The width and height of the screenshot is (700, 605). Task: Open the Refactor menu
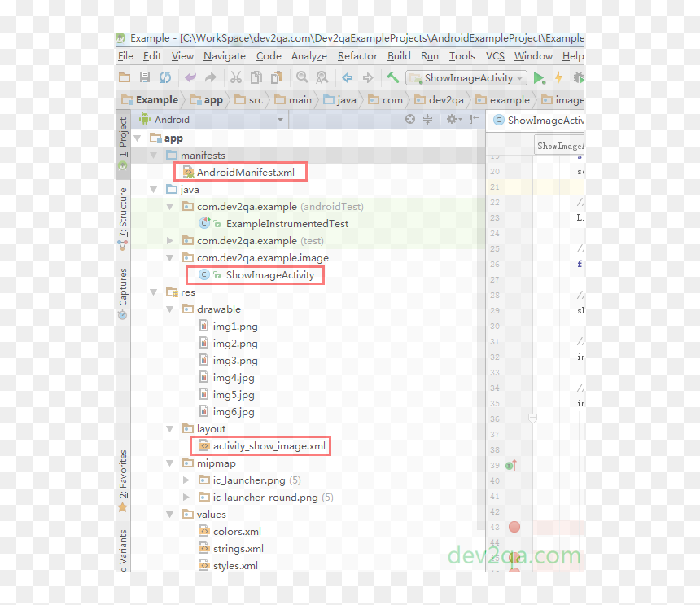(357, 56)
